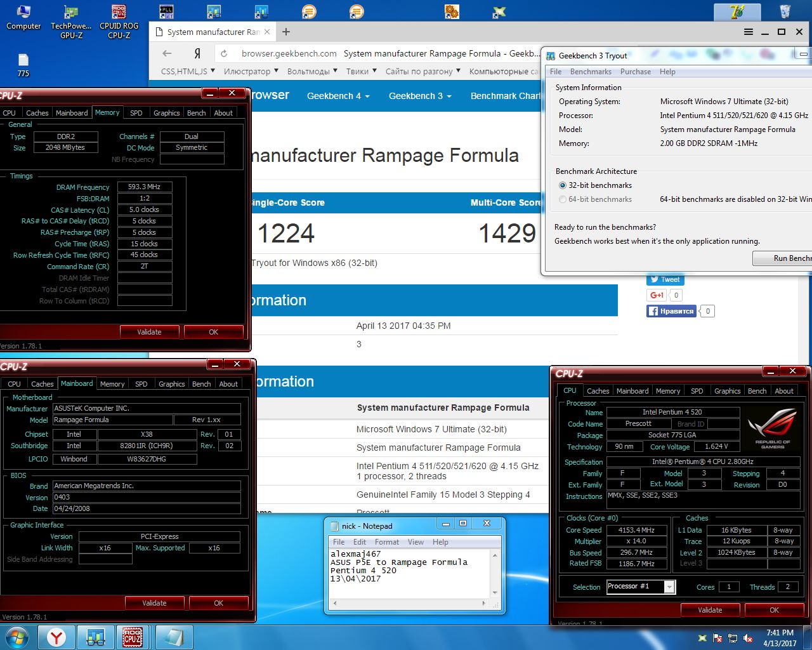Open the gear-shaped desktop shortcut
The image size is (812, 650).
(452, 11)
